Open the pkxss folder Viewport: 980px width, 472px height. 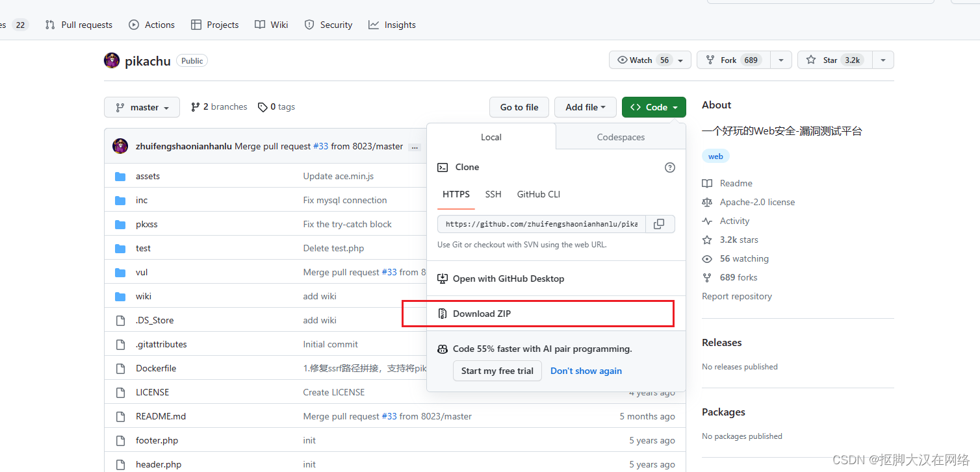point(147,224)
